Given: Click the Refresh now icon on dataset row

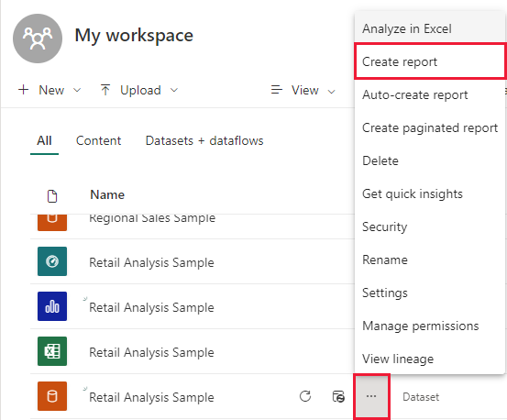Looking at the screenshot, I should (x=305, y=396).
